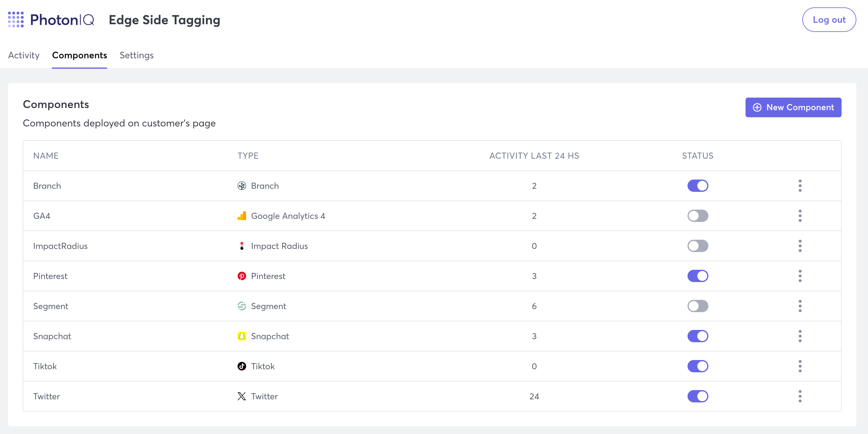Click the Tiktok type icon
The height and width of the screenshot is (434, 868).
242,366
